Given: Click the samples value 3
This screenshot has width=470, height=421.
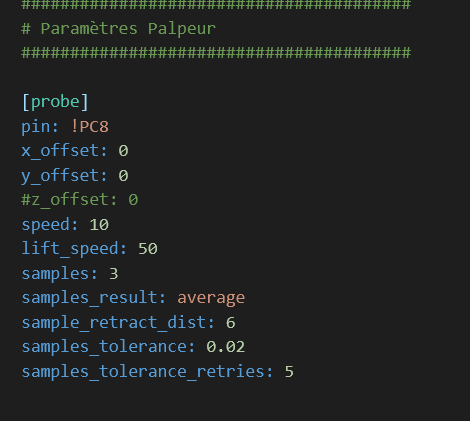Looking at the screenshot, I should [114, 274].
